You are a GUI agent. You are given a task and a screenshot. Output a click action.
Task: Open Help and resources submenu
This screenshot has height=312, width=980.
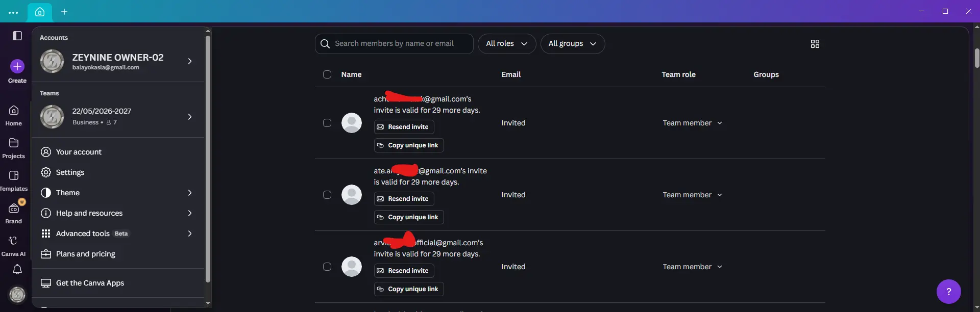coord(118,213)
